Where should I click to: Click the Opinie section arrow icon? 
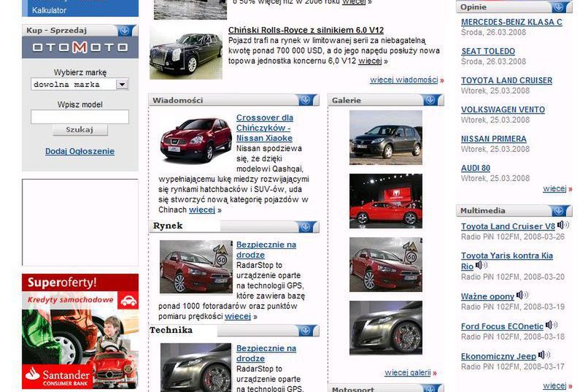(x=558, y=7)
